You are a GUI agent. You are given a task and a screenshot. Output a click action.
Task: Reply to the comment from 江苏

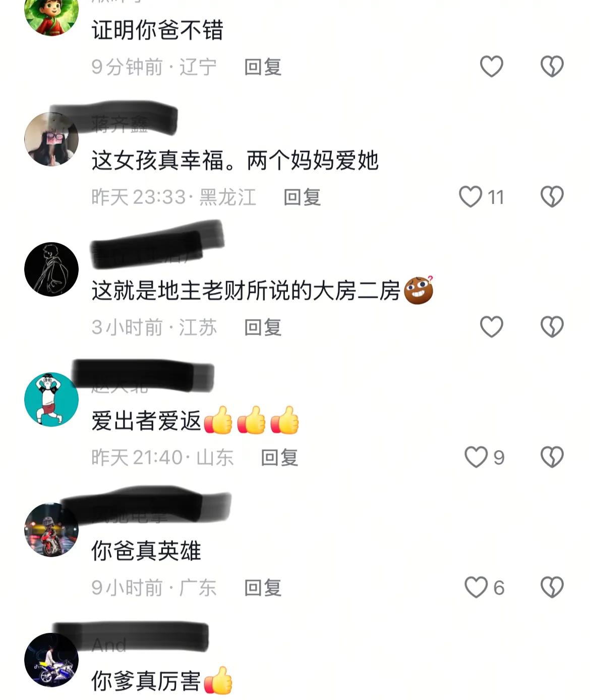263,327
